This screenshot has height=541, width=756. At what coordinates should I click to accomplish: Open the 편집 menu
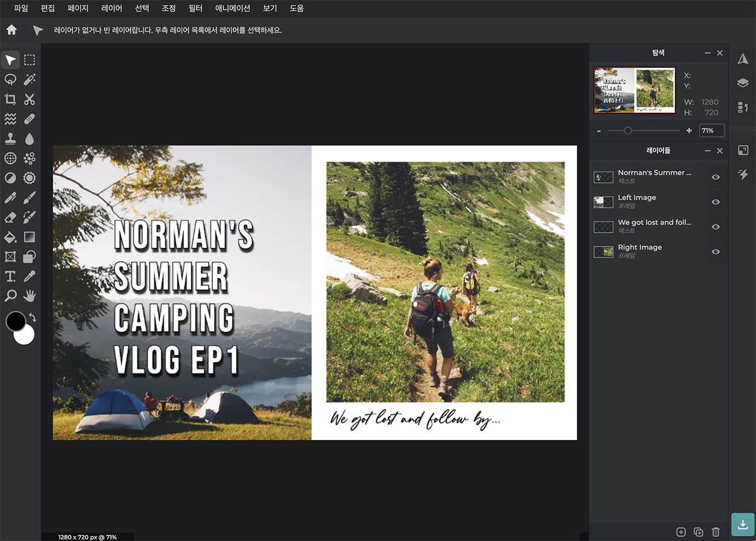[47, 8]
